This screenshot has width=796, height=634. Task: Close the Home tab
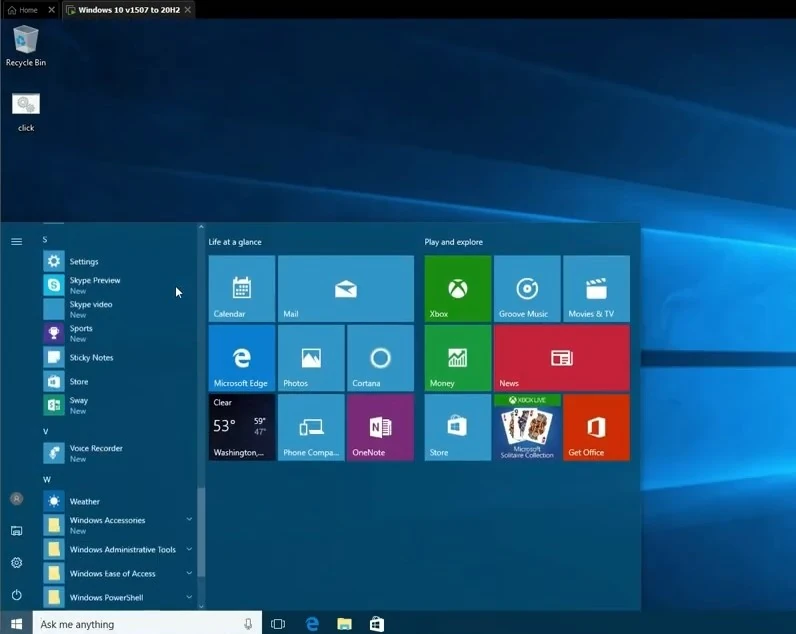click(51, 10)
